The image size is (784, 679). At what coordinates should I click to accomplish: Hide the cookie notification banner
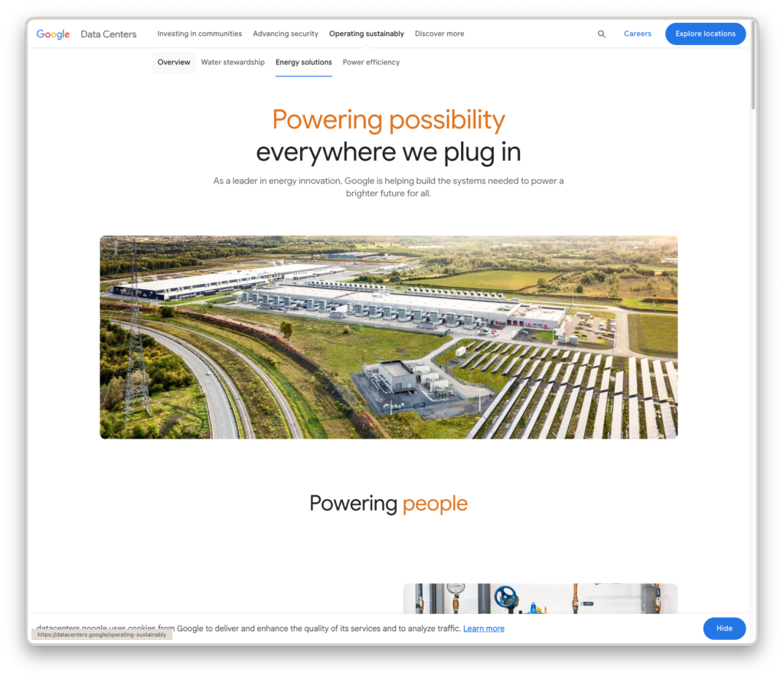(x=724, y=628)
